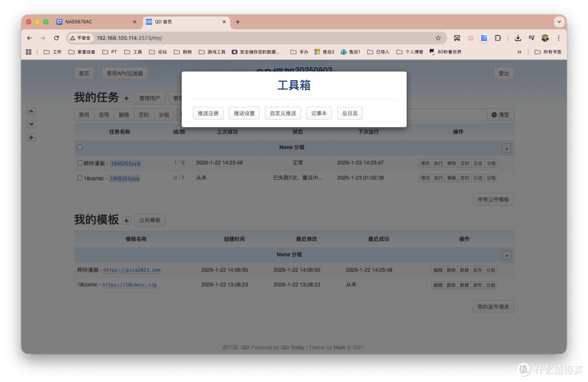Collapse the None 分组 in the template table
This screenshot has width=588, height=382.
pyautogui.click(x=506, y=256)
